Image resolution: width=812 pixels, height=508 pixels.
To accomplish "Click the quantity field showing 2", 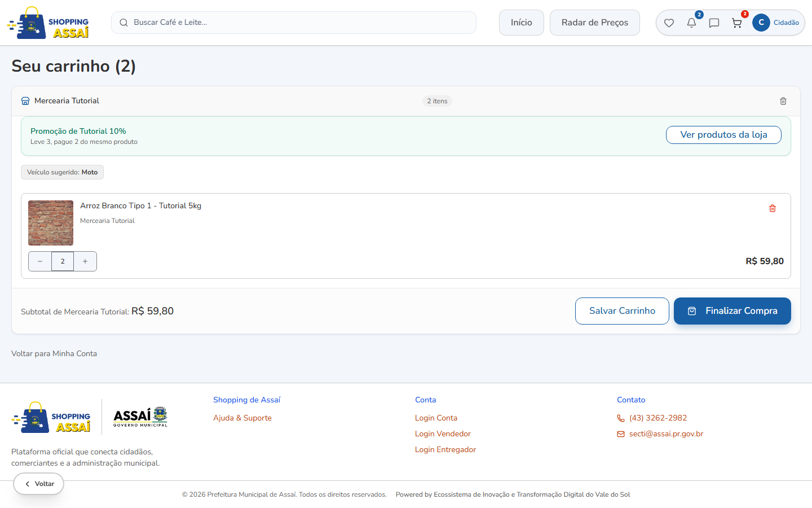I will (x=63, y=261).
